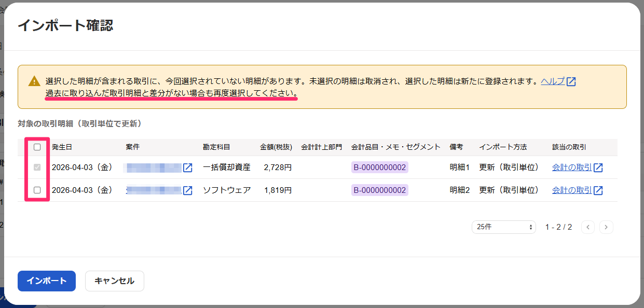Click 更新(取引単位) in the 明細1 row
The image size is (644, 308).
509,167
